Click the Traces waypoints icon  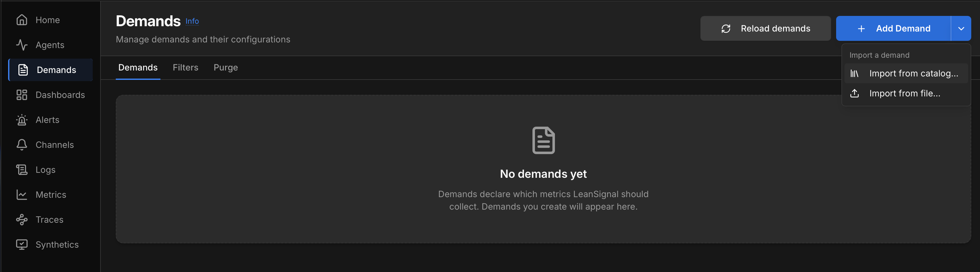coord(22,220)
